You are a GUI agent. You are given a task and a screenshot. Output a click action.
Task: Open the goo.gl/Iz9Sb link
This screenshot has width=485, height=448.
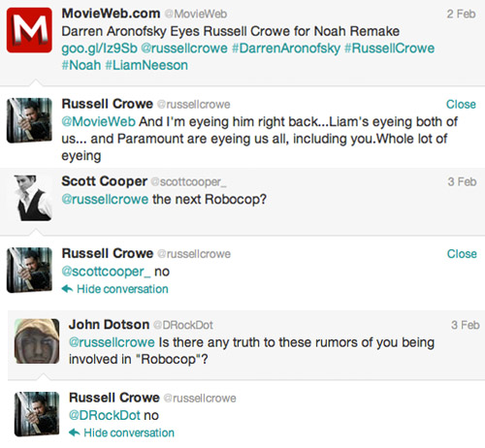pos(99,48)
